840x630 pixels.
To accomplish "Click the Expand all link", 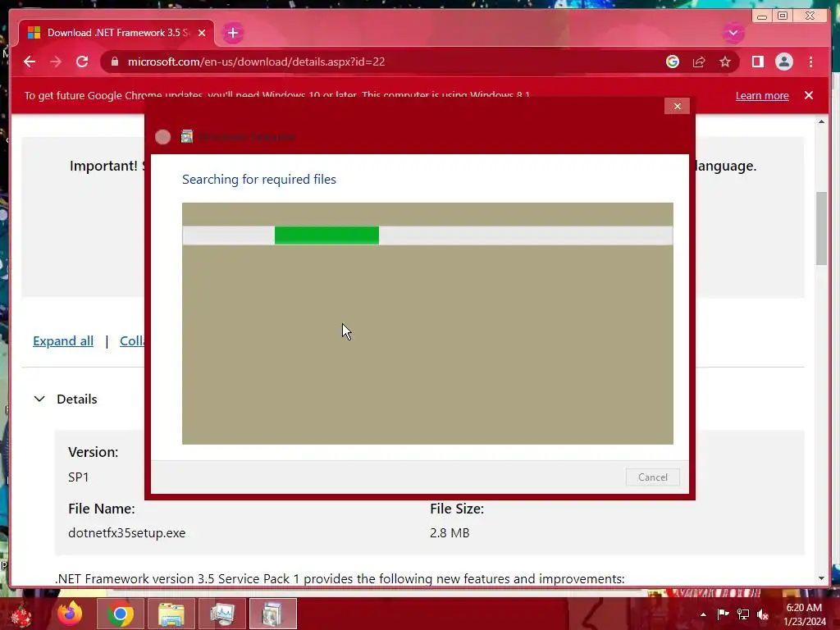I will pyautogui.click(x=63, y=340).
